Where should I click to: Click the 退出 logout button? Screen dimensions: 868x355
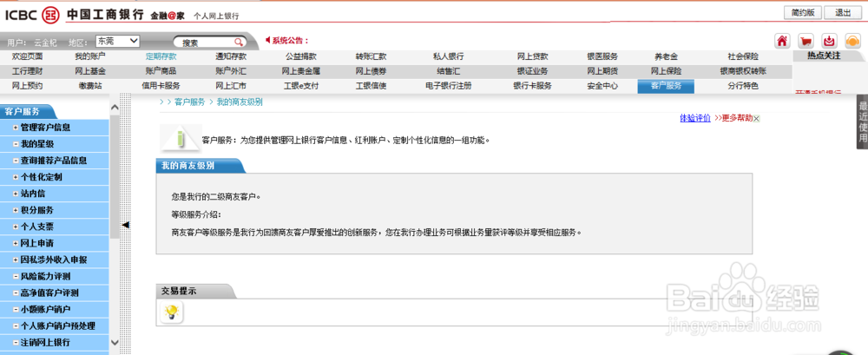point(843,13)
